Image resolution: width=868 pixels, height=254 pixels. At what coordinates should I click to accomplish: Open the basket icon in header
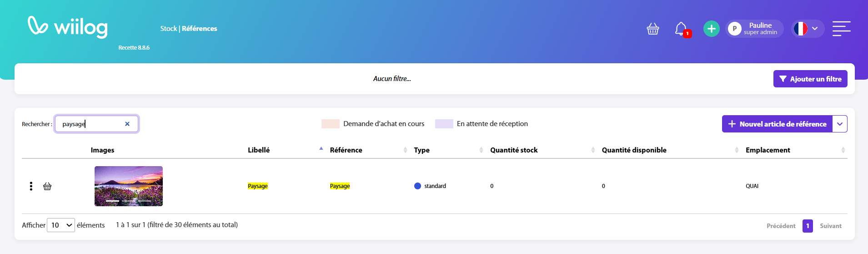pos(652,29)
